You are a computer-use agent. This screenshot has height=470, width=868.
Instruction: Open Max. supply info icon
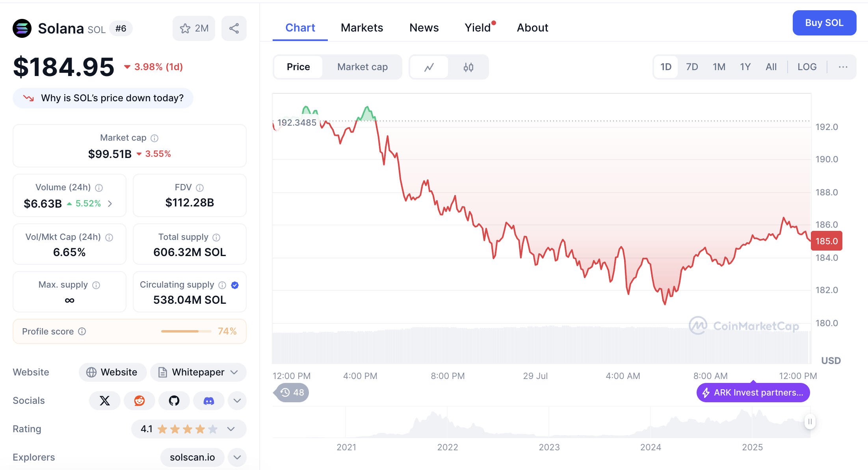(96, 285)
